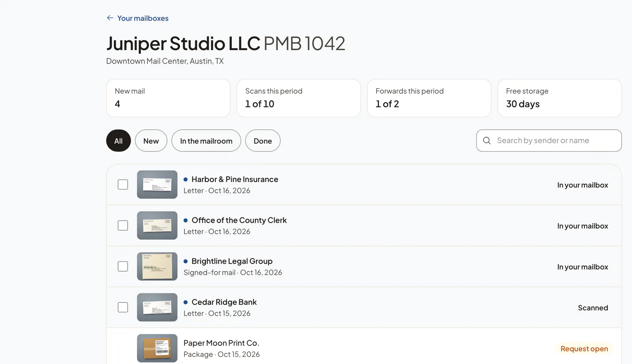
Task: Click the search magnifier icon
Action: coord(487,141)
